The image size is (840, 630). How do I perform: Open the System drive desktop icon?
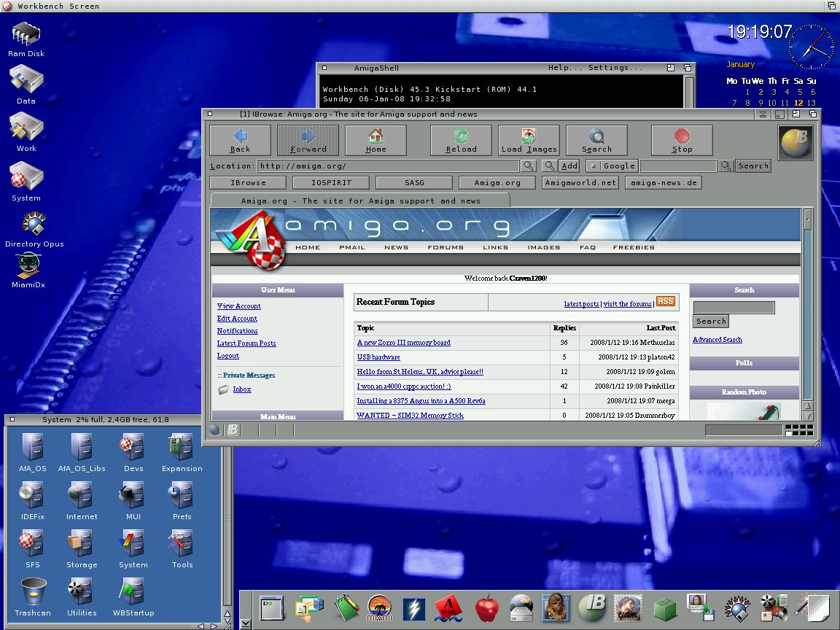coord(26,182)
